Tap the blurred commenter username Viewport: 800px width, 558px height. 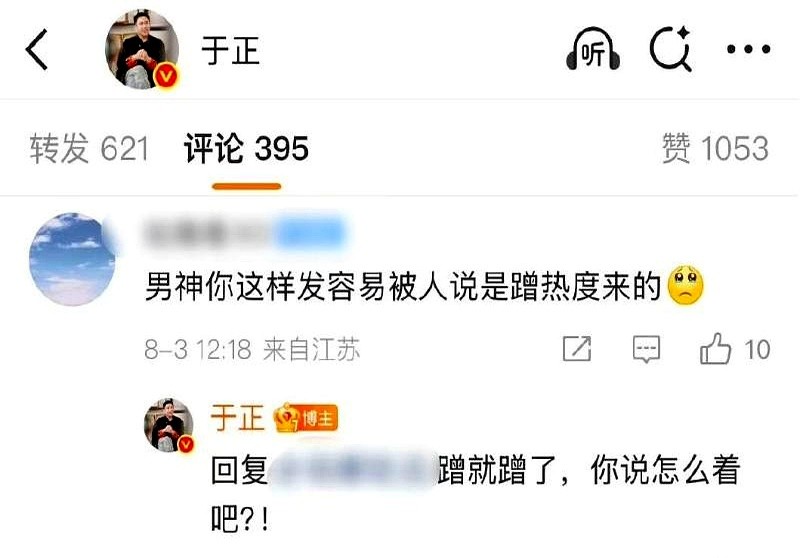[244, 234]
